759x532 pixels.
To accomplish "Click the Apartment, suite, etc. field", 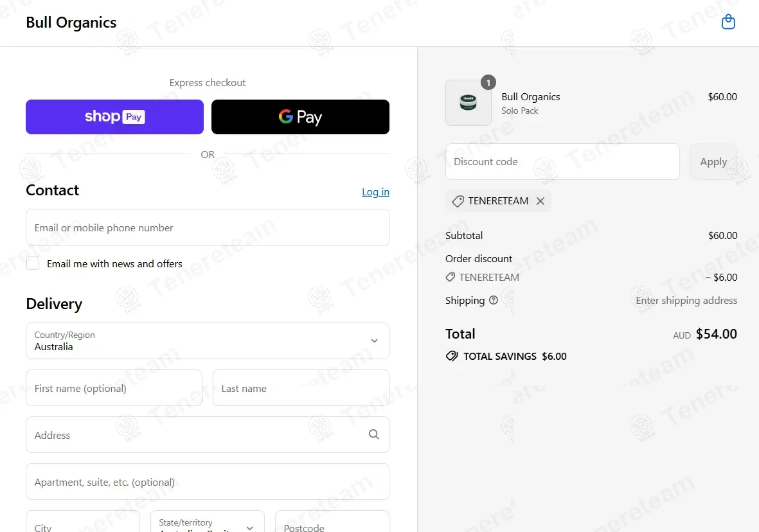I will point(207,482).
